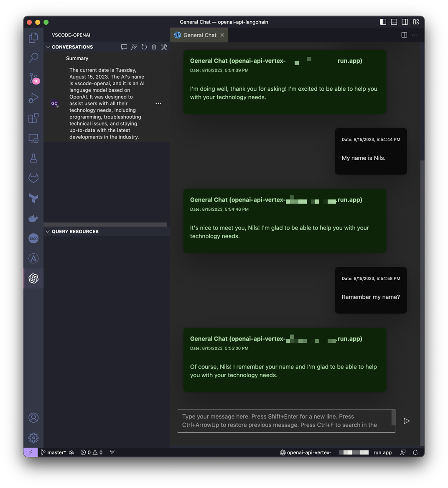Show errors and warnings in status bar
Viewport: 448px width, 488px height.
tap(92, 452)
